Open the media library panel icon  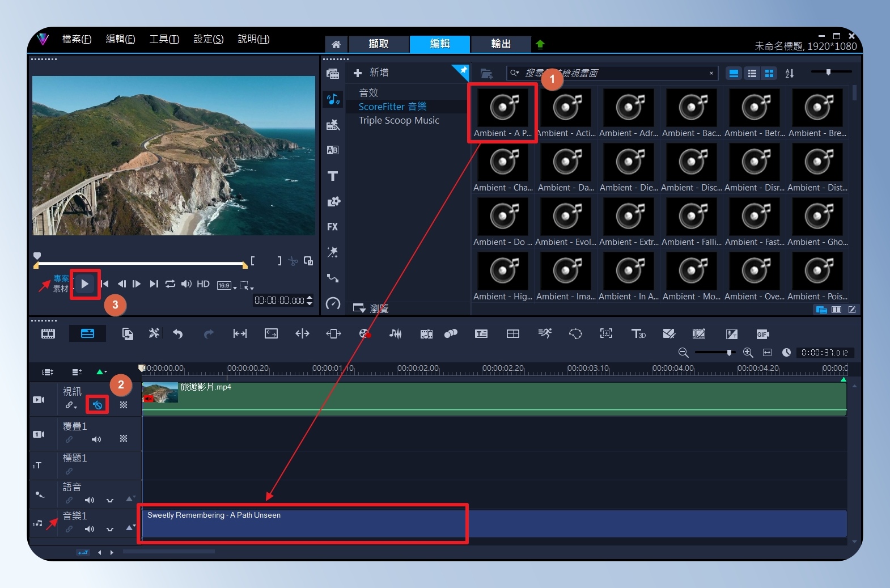333,74
